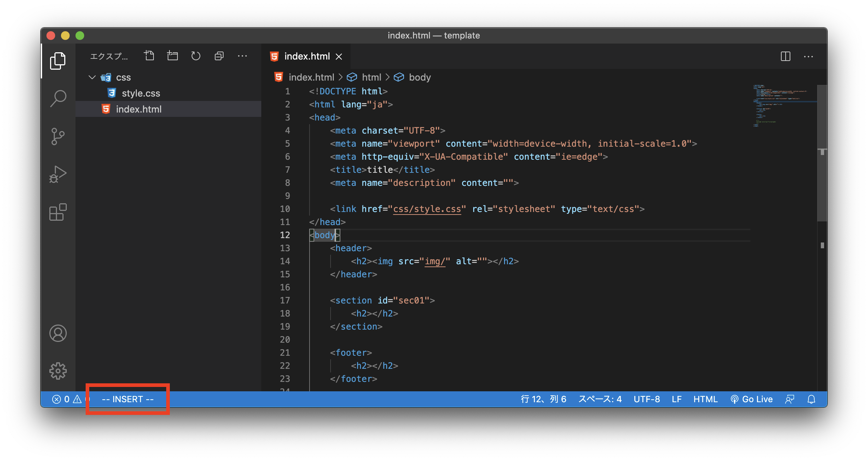This screenshot has height=461, width=868.
Task: Split the editor to the right
Action: [785, 56]
